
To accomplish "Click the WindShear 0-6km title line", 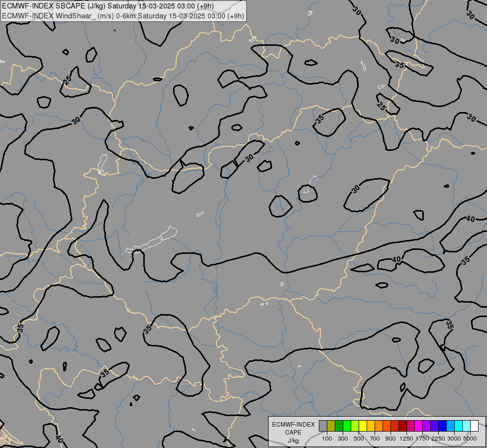I will tap(123, 15).
